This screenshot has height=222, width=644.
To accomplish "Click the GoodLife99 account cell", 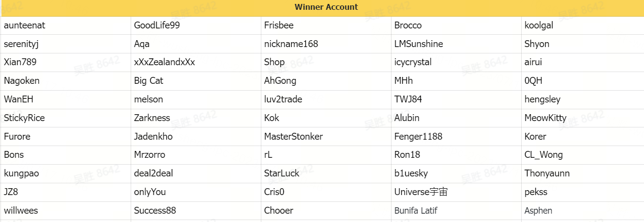I will coord(196,25).
